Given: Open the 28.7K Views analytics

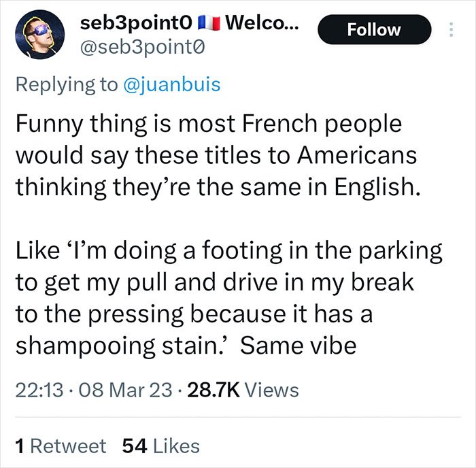Looking at the screenshot, I should click(243, 390).
